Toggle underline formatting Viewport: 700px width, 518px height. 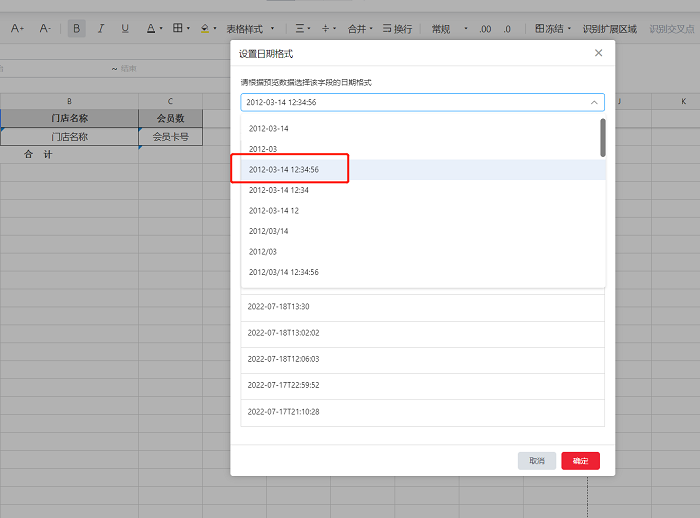tap(125, 29)
